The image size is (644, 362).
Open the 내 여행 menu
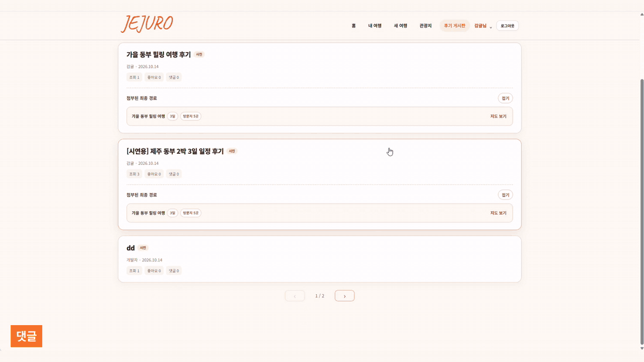point(375,26)
